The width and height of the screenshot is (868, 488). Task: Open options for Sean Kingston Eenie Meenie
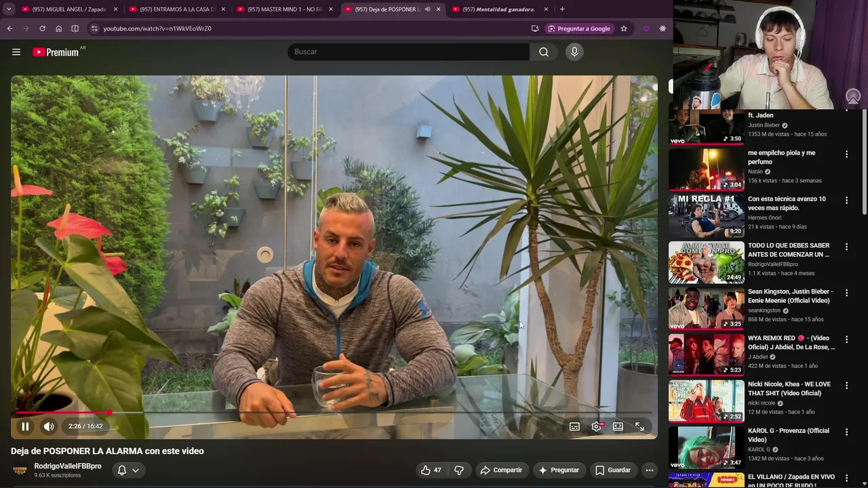click(x=846, y=293)
